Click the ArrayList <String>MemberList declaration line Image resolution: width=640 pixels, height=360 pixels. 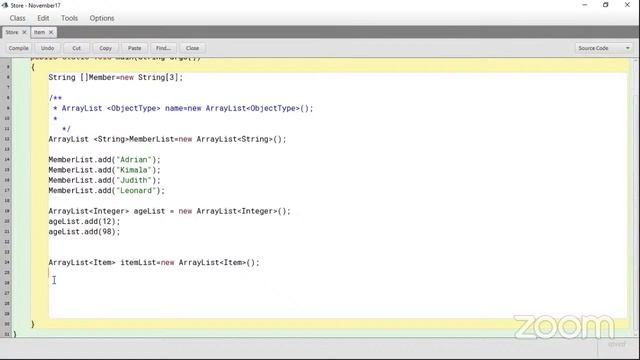click(x=167, y=139)
